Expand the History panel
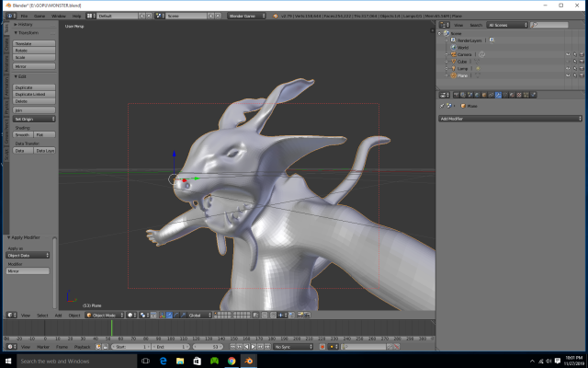The image size is (588, 368). pos(25,25)
